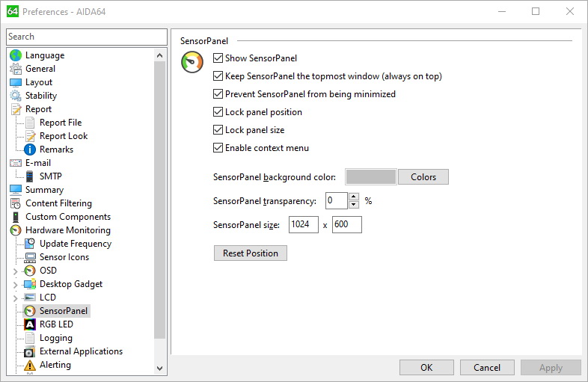Expand the LCD tree node
588x382 pixels.
tap(16, 298)
